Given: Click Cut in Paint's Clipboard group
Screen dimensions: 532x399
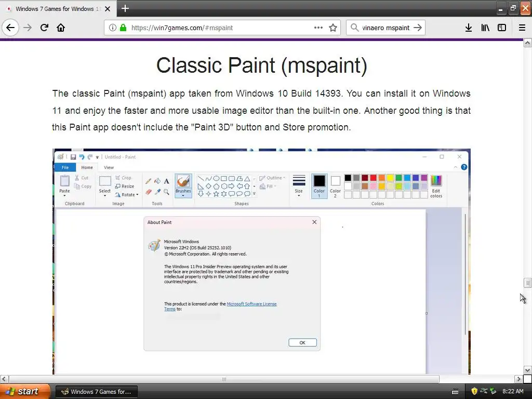Looking at the screenshot, I should click(82, 178).
